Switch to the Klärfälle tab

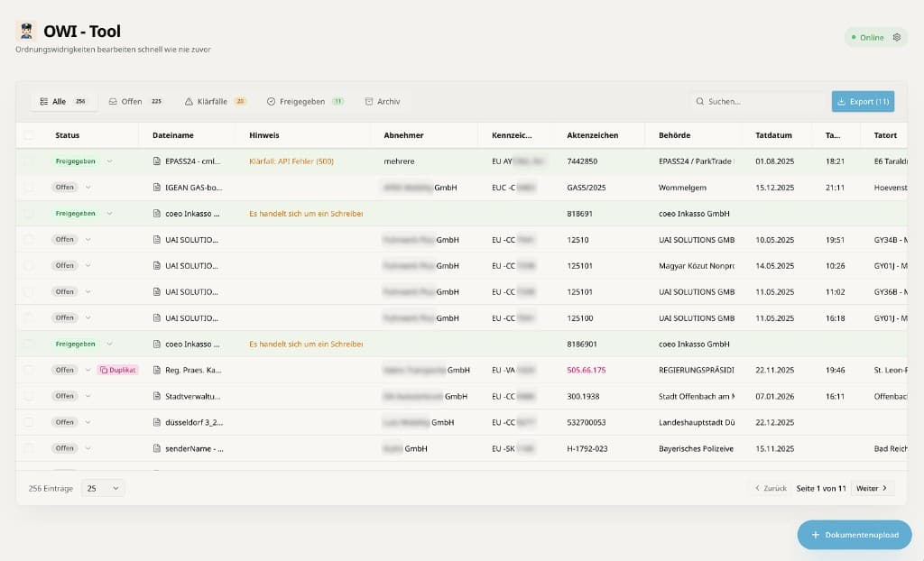[x=215, y=101]
